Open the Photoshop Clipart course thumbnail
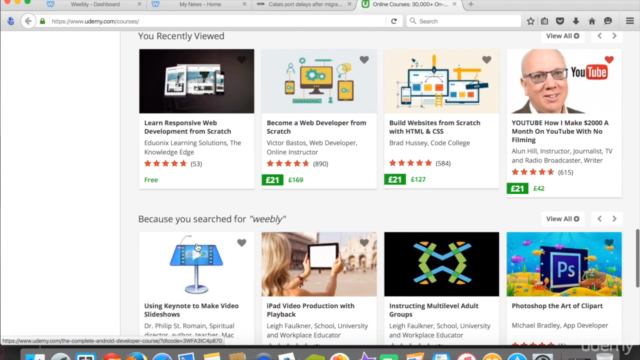640x360 pixels. (x=564, y=264)
